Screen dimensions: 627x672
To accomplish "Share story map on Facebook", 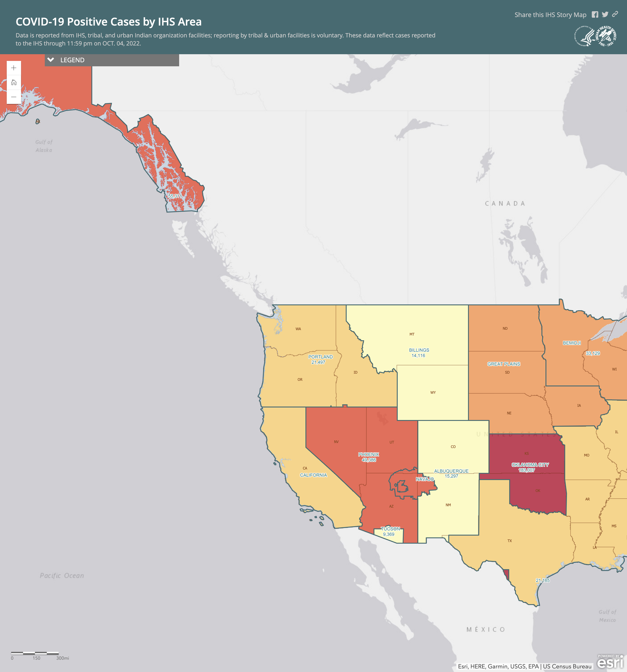I will click(x=595, y=15).
